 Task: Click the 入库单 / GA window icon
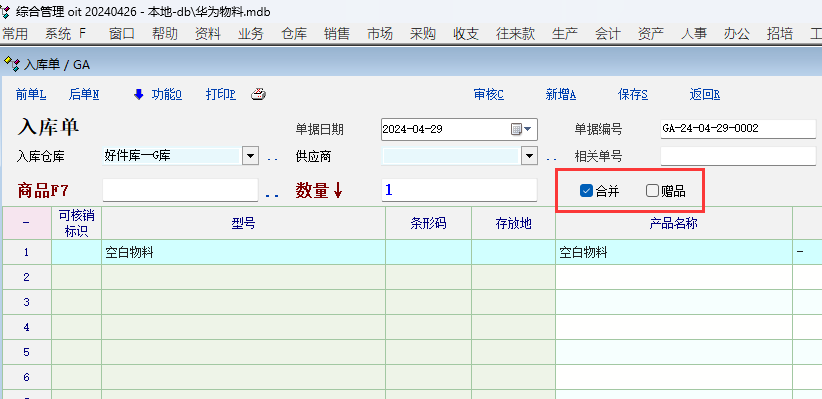pos(12,64)
